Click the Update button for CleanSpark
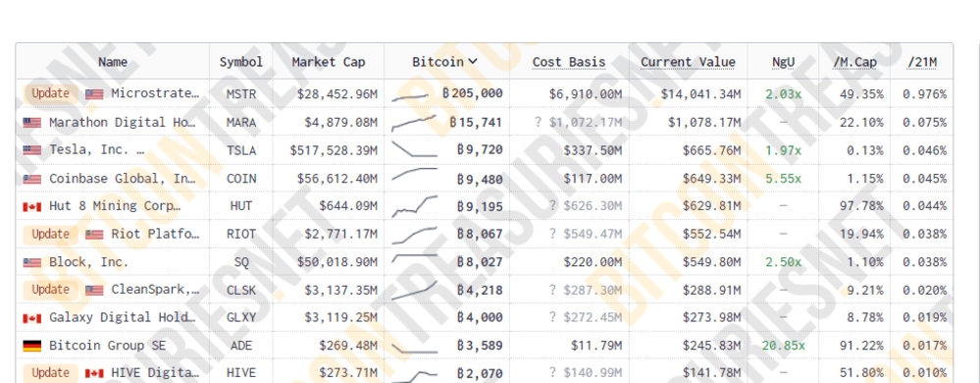Viewport: 980px width, 383px height. pyautogui.click(x=51, y=289)
